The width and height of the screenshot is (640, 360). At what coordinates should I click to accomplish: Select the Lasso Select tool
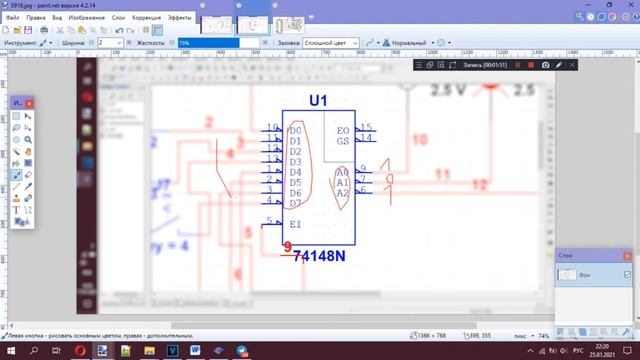tap(16, 128)
